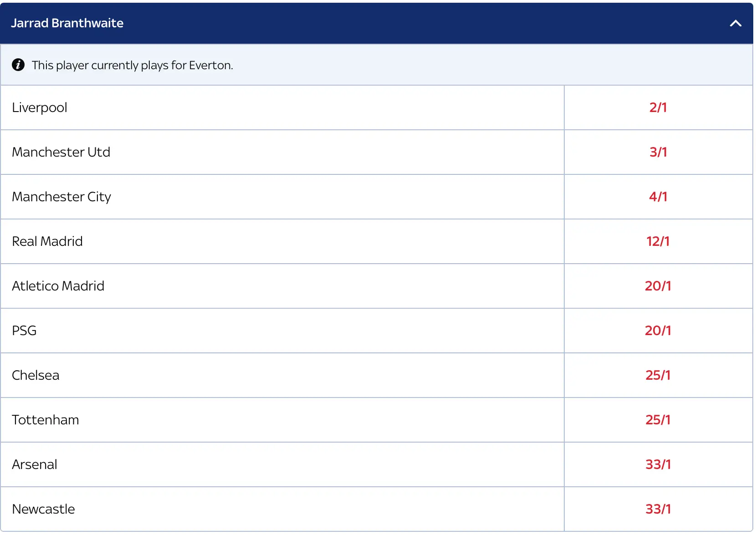The width and height of the screenshot is (756, 535).
Task: Add Atletico Madrid 20/1 odds to betslip
Action: (658, 286)
